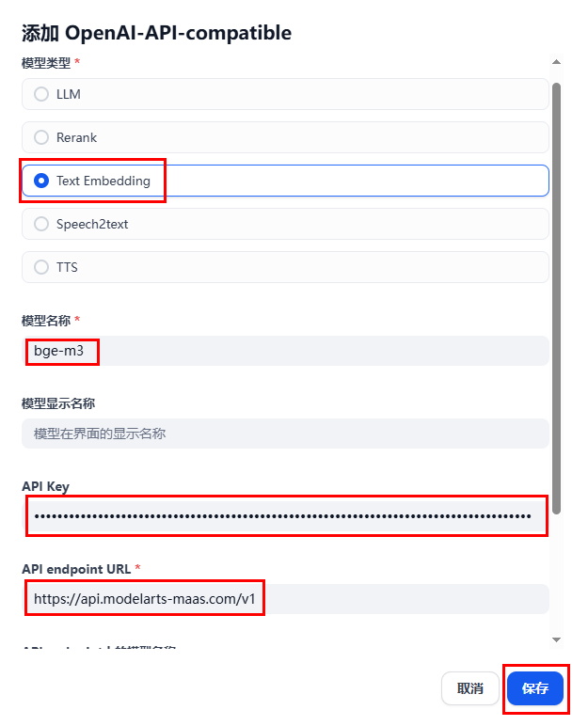Screen dimensions: 588x726
Task: Choose the Rerank model type
Action: (285, 137)
